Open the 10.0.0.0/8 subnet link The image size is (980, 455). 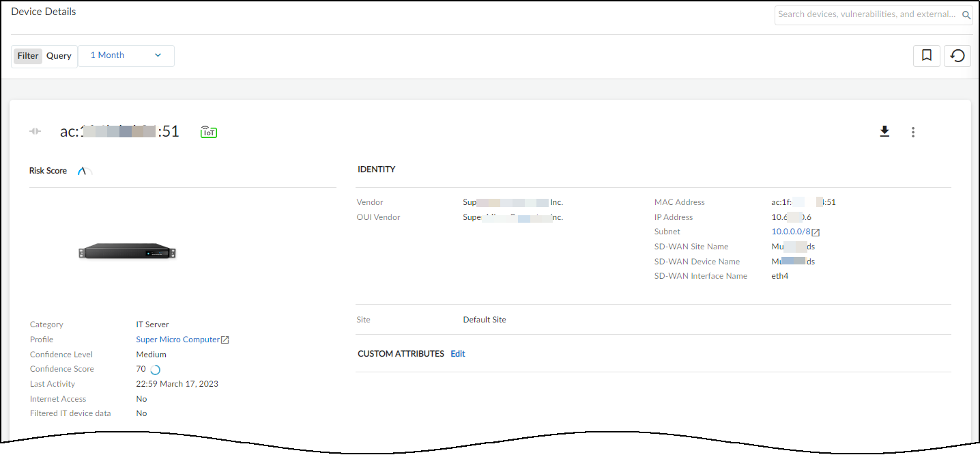click(x=791, y=232)
